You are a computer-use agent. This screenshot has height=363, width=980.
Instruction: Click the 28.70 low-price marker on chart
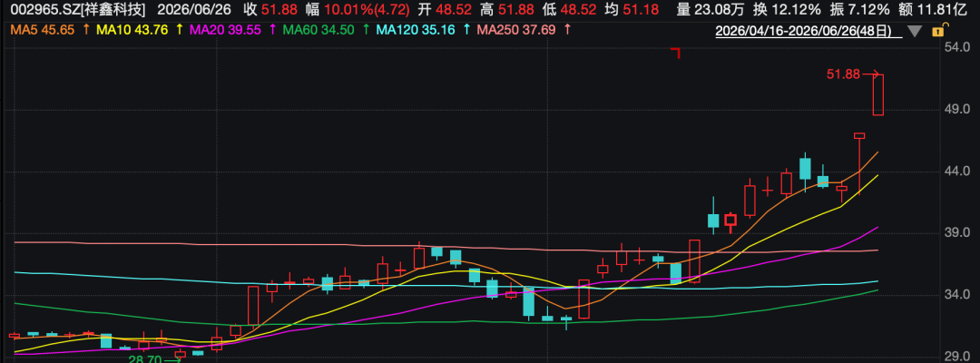(x=145, y=359)
